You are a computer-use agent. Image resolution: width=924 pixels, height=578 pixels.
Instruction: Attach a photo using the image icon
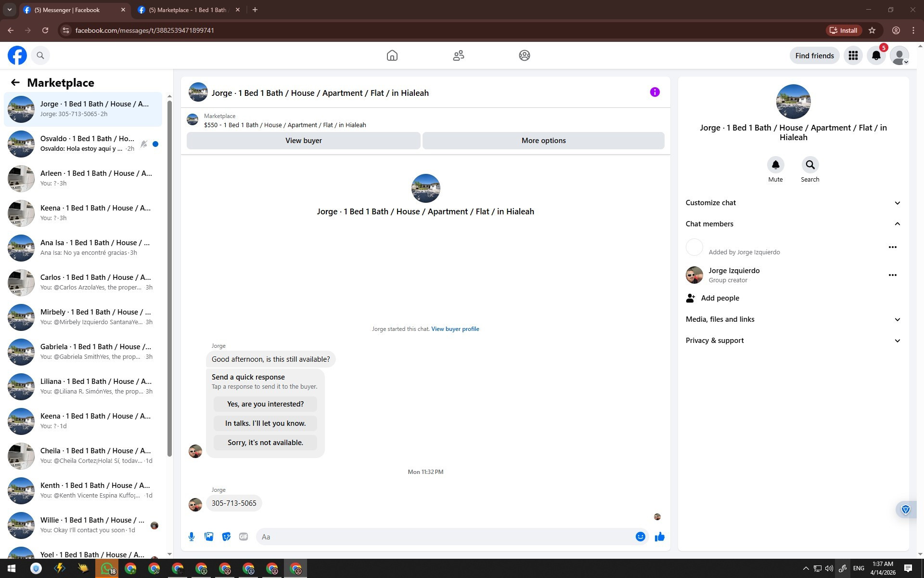(x=209, y=537)
